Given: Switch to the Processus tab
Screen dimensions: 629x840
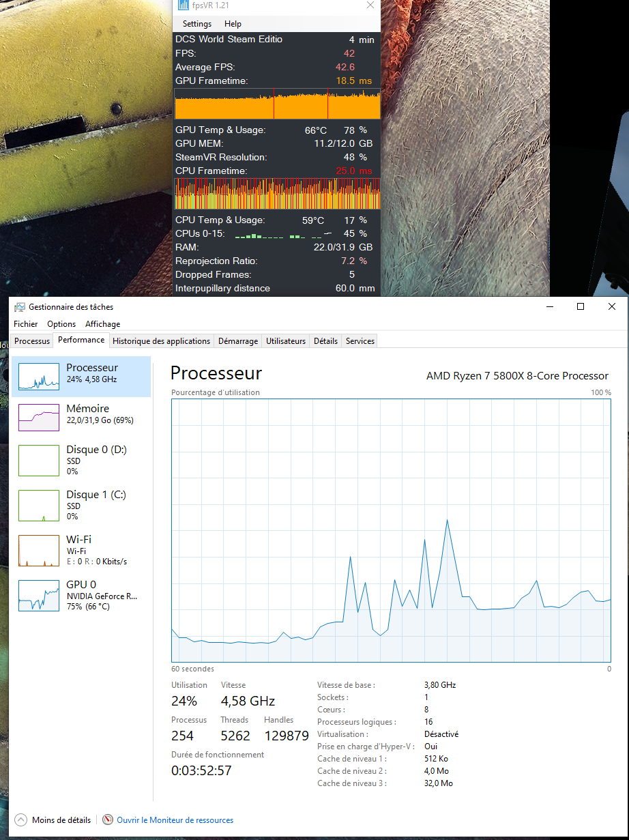Looking at the screenshot, I should click(32, 341).
